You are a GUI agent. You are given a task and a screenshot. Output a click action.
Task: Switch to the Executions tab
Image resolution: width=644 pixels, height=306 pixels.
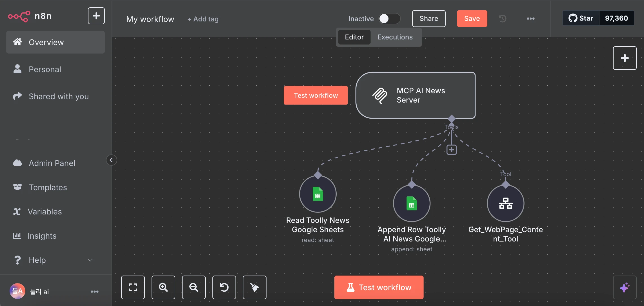click(395, 37)
